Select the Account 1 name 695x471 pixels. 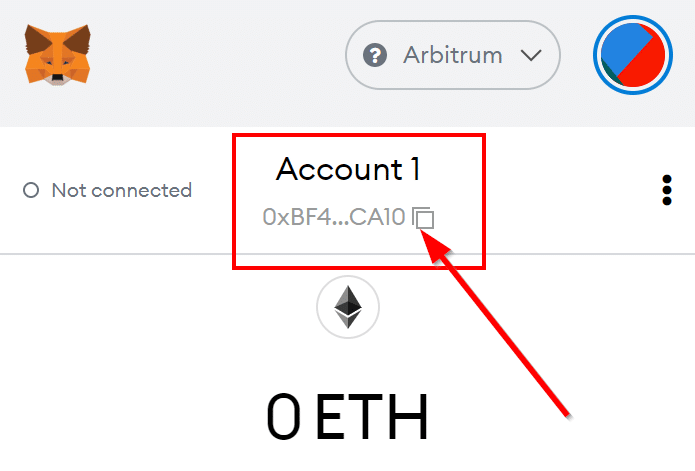tap(348, 169)
